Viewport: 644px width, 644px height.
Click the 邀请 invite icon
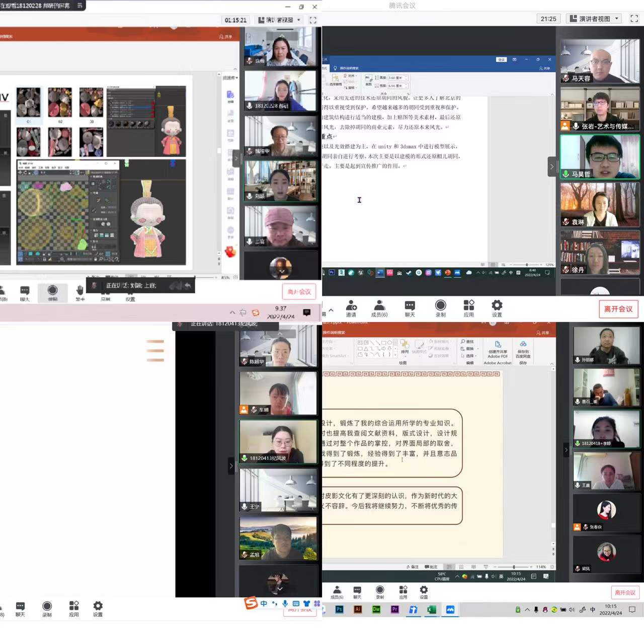coord(351,307)
